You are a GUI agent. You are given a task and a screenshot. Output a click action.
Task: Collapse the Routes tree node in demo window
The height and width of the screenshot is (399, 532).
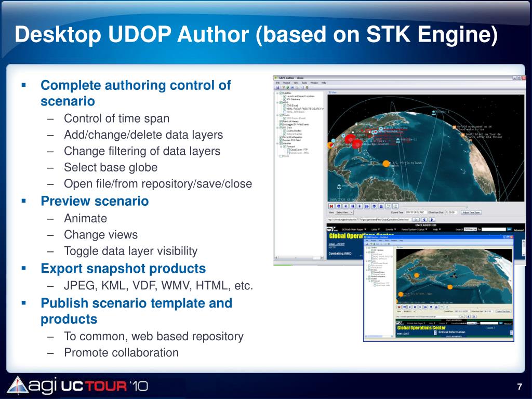pos(277,115)
